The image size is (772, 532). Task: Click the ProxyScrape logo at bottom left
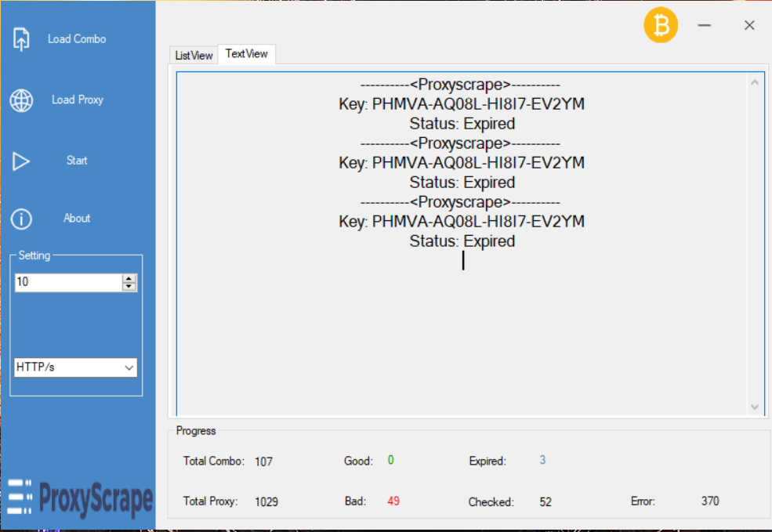pos(80,498)
